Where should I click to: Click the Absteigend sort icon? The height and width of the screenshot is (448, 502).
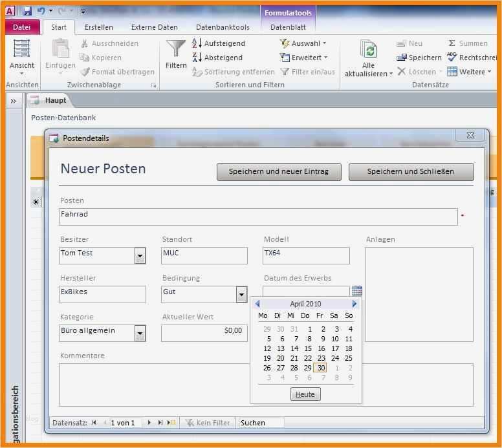[x=197, y=58]
